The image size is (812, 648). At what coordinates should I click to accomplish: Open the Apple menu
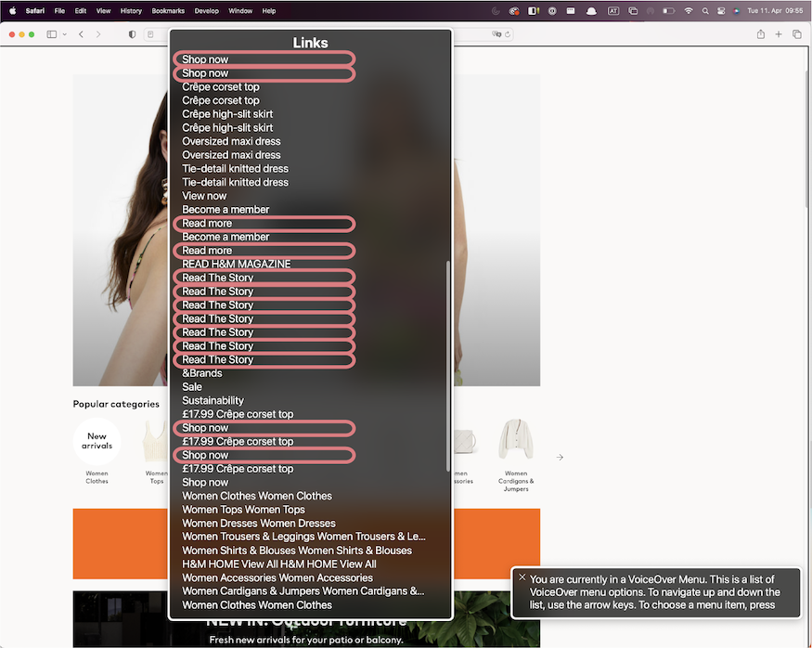12,11
